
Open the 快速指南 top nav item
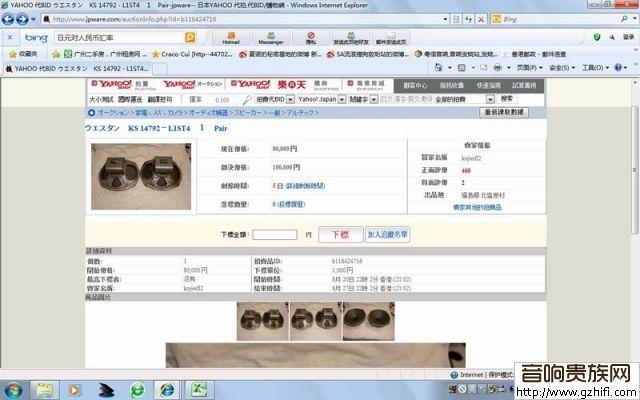(488, 85)
